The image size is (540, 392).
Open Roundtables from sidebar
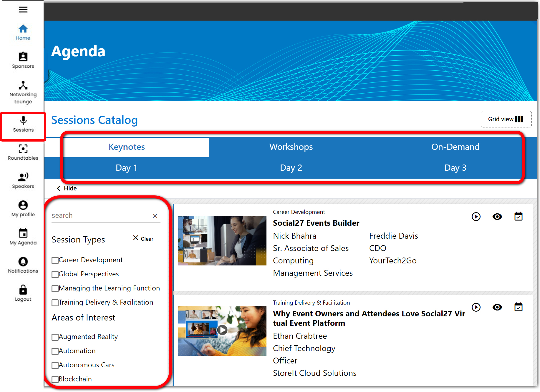tap(23, 152)
